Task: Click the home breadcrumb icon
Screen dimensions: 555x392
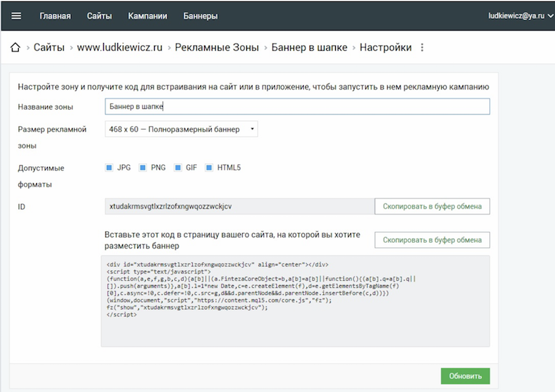Action: click(15, 47)
